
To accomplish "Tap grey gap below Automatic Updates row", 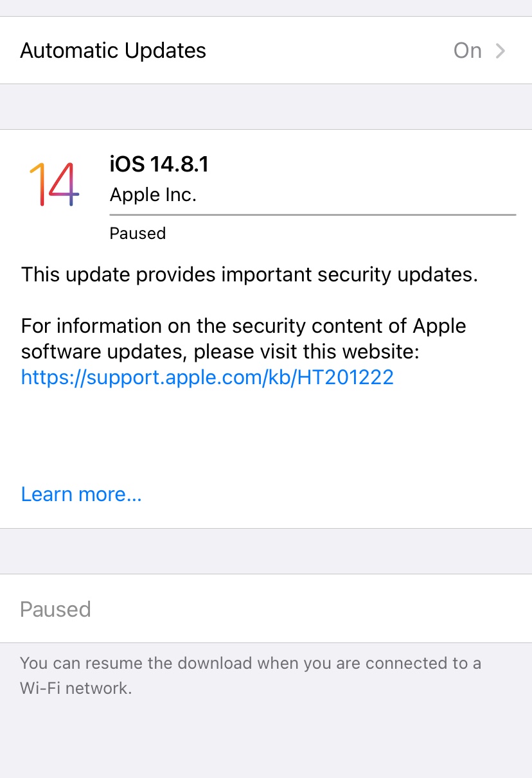I will click(266, 107).
